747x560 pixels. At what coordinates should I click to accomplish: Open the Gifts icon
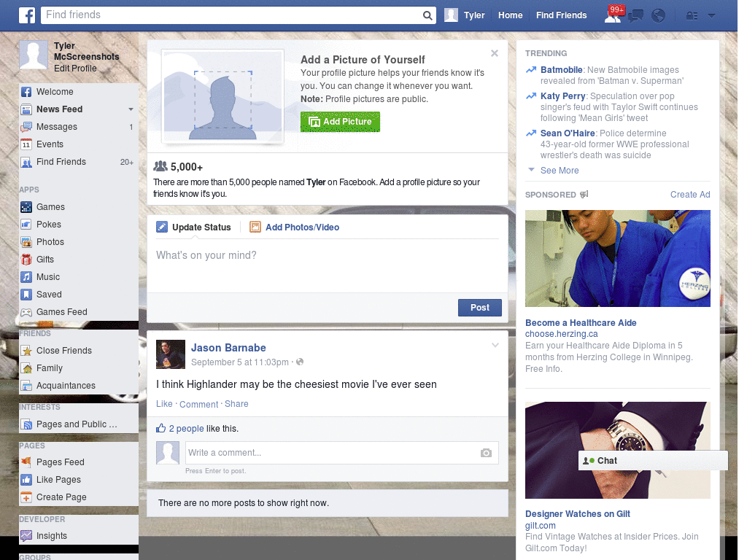point(26,260)
